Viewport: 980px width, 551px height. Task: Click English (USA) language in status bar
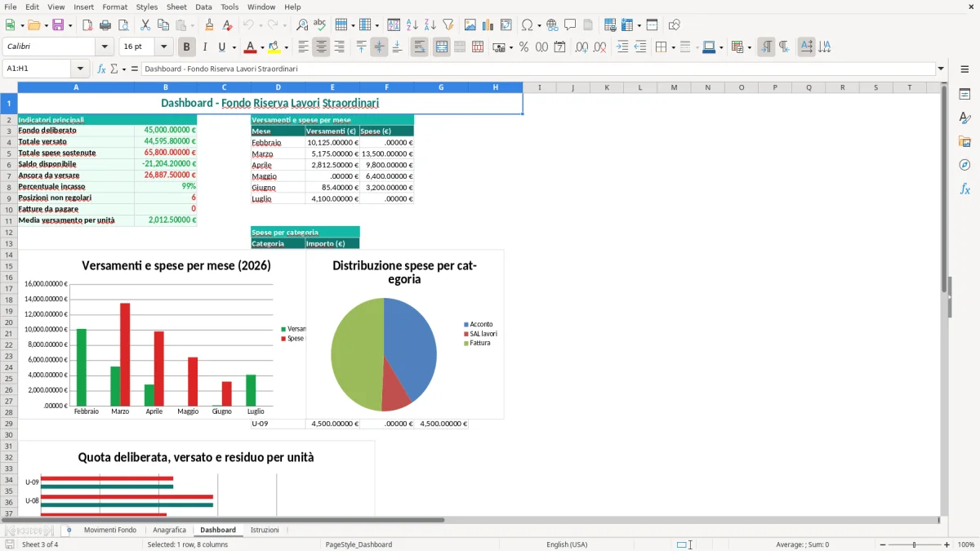point(567,544)
